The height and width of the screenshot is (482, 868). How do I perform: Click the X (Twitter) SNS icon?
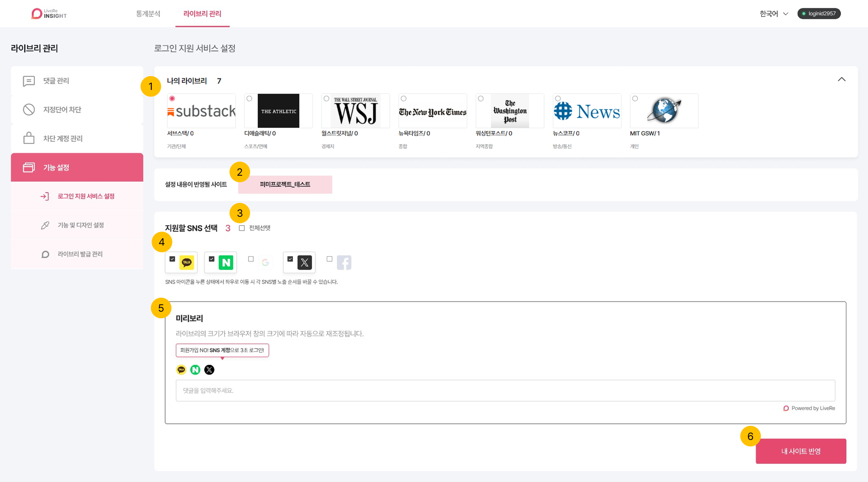click(304, 262)
